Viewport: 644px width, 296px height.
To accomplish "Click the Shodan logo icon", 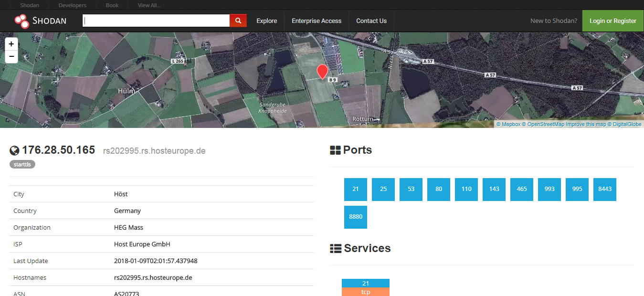I will [x=21, y=21].
